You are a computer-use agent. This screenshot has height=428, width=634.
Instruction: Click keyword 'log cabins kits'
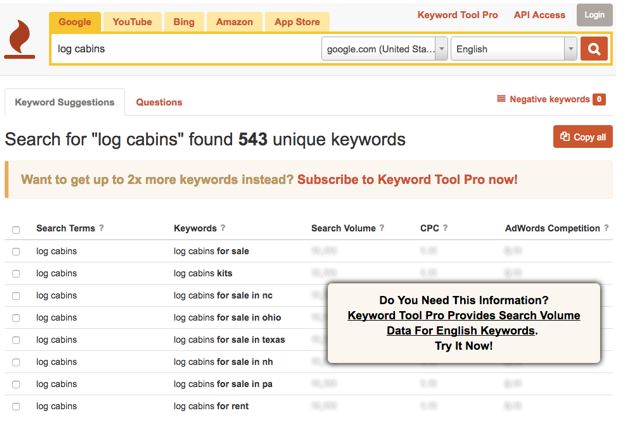203,273
